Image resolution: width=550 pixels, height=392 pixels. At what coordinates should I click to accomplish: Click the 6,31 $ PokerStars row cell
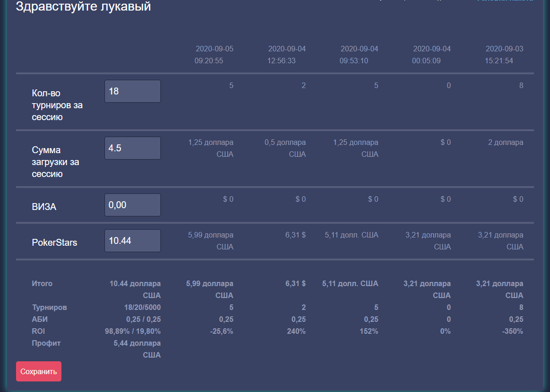click(x=296, y=235)
